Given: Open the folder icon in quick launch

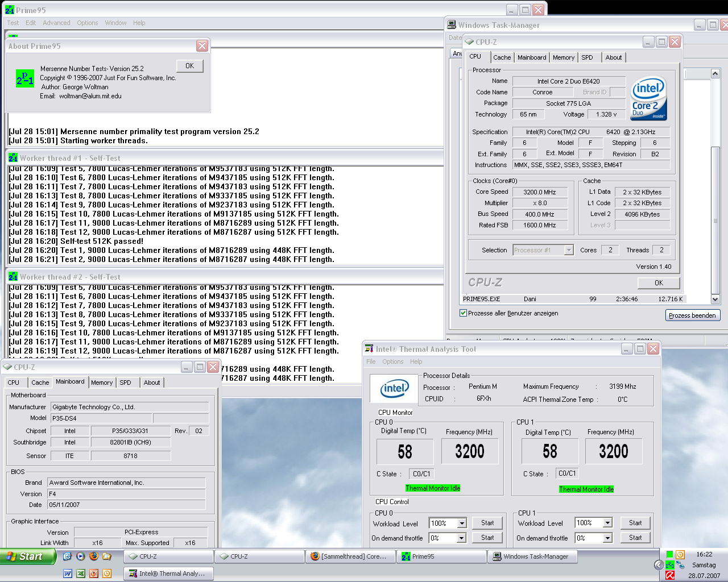Looking at the screenshot, I should [x=106, y=556].
